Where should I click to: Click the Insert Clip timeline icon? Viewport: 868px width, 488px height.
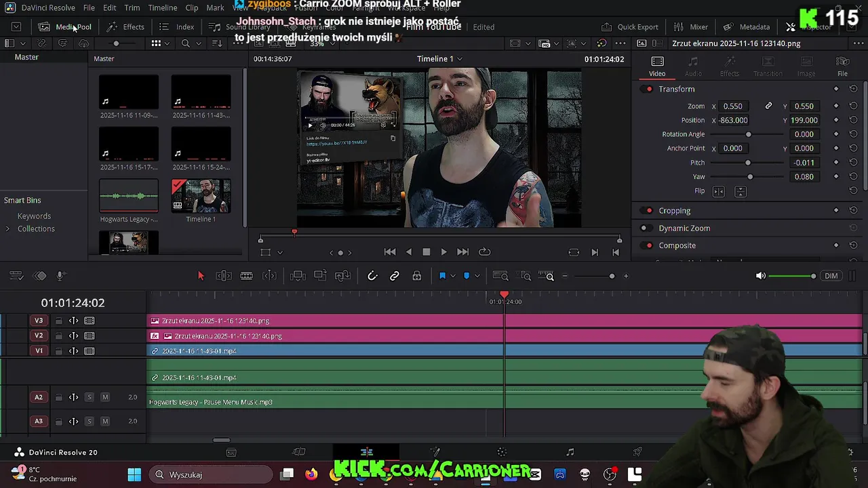coord(297,276)
